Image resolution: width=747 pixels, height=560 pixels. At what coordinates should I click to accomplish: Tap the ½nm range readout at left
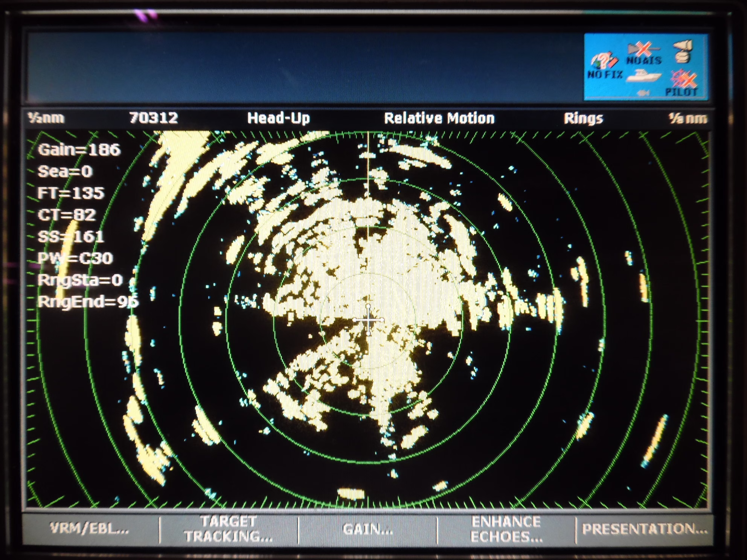click(x=46, y=118)
